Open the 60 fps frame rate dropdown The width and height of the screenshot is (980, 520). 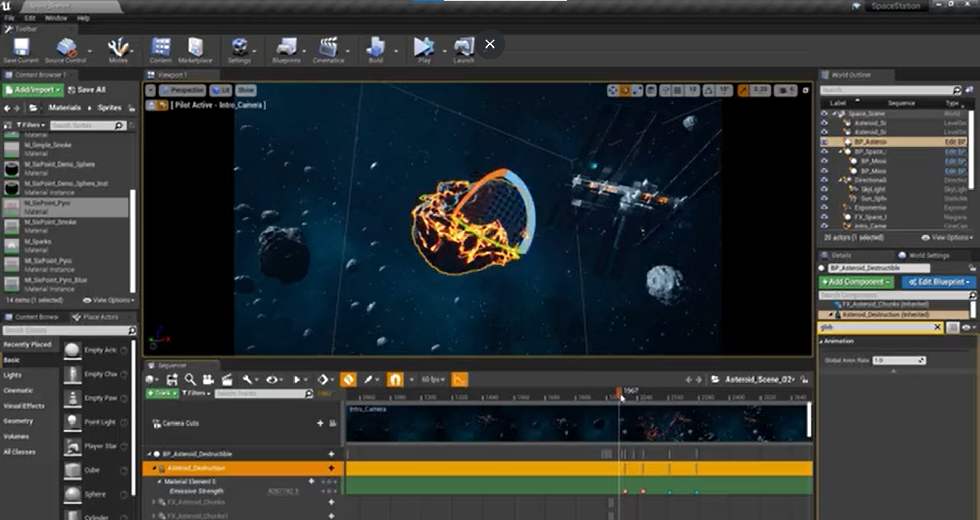coord(433,380)
